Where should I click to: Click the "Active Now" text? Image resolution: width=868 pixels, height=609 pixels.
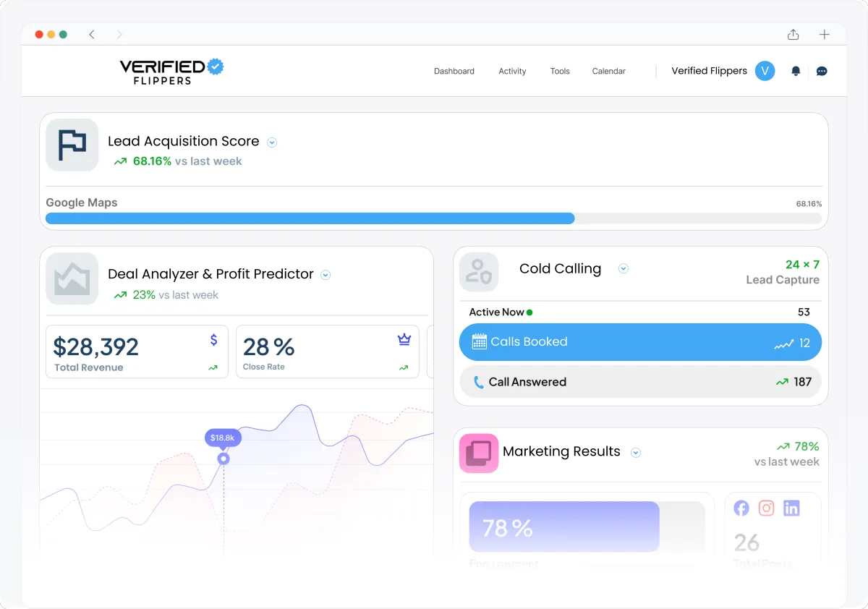click(x=496, y=312)
